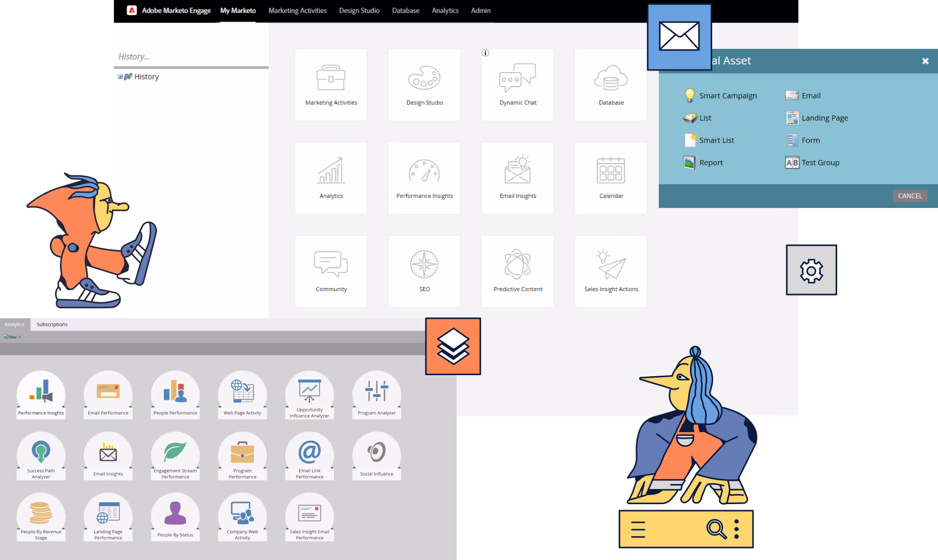This screenshot has height=560, width=938.
Task: Open the Dynamic Chat tile
Action: point(517,85)
